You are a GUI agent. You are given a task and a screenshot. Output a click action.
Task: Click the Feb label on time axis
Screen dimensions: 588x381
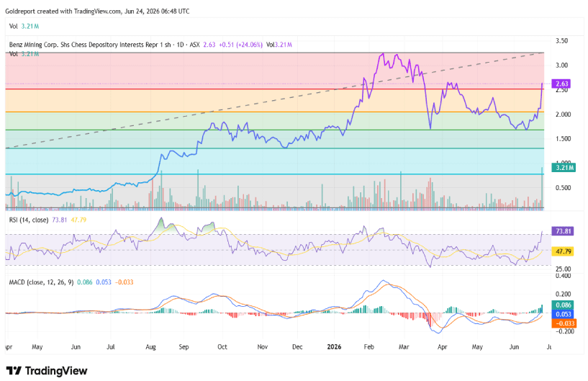(x=369, y=347)
